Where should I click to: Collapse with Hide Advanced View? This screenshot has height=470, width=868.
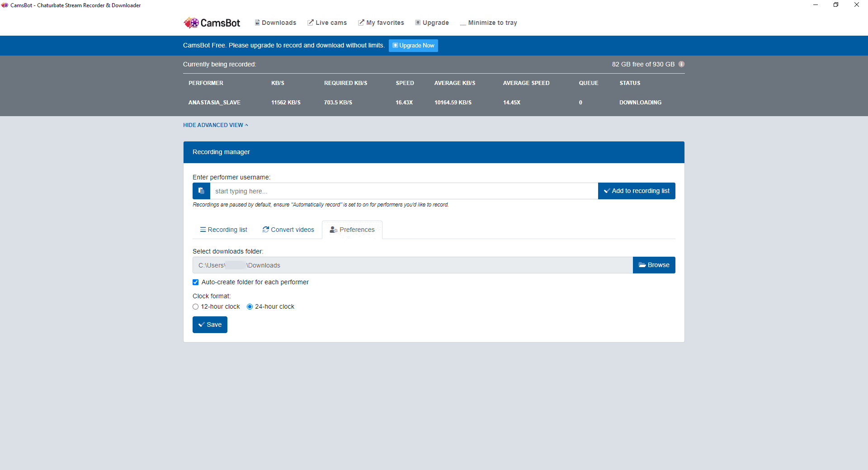(216, 125)
